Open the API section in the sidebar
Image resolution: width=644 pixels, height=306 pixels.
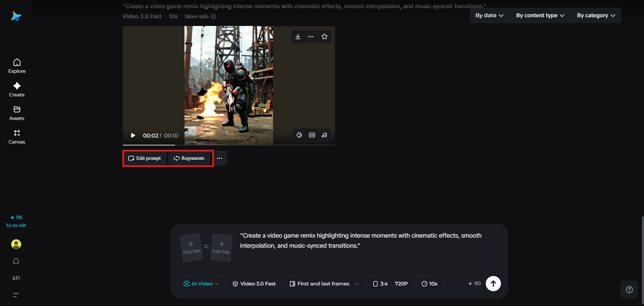[16, 278]
